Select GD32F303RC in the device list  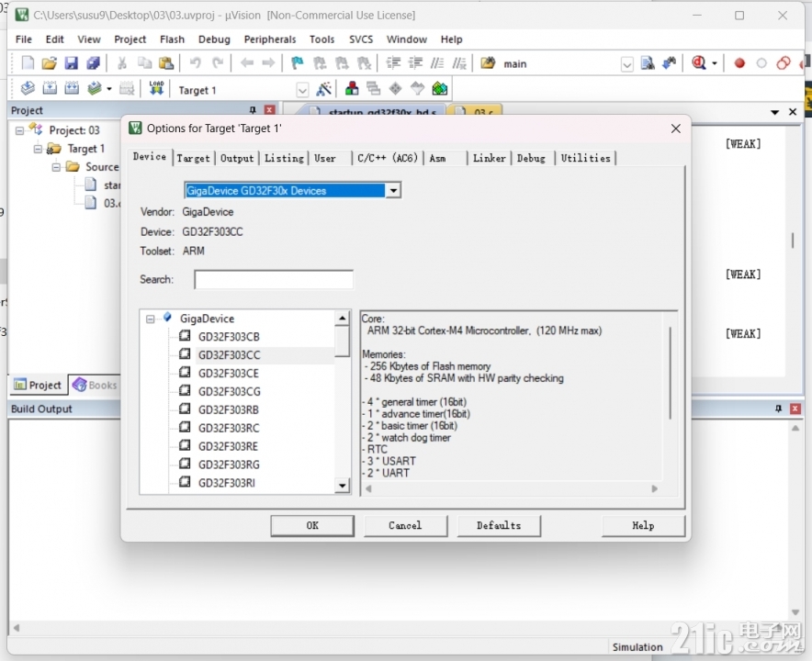pyautogui.click(x=229, y=428)
